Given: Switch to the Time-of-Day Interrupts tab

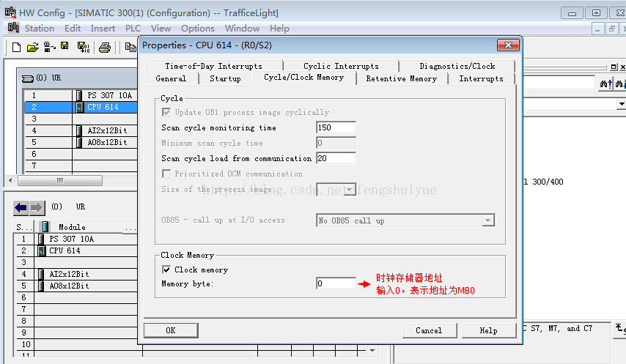Looking at the screenshot, I should 213,66.
